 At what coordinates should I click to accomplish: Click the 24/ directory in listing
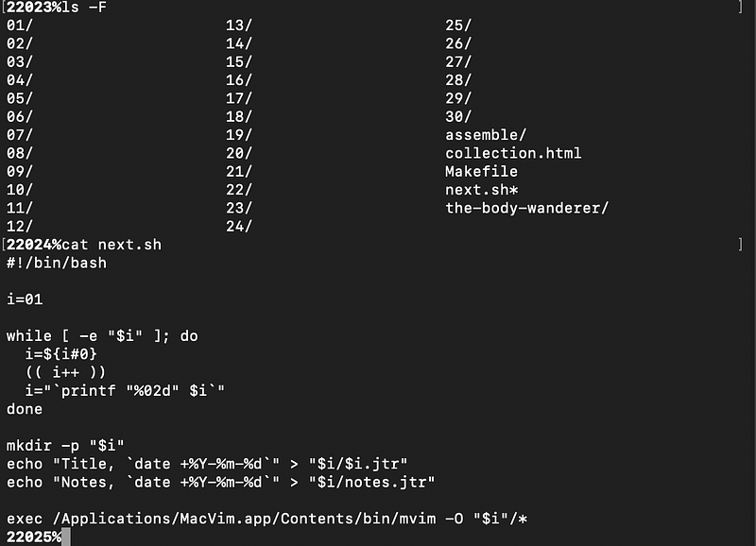pyautogui.click(x=239, y=227)
